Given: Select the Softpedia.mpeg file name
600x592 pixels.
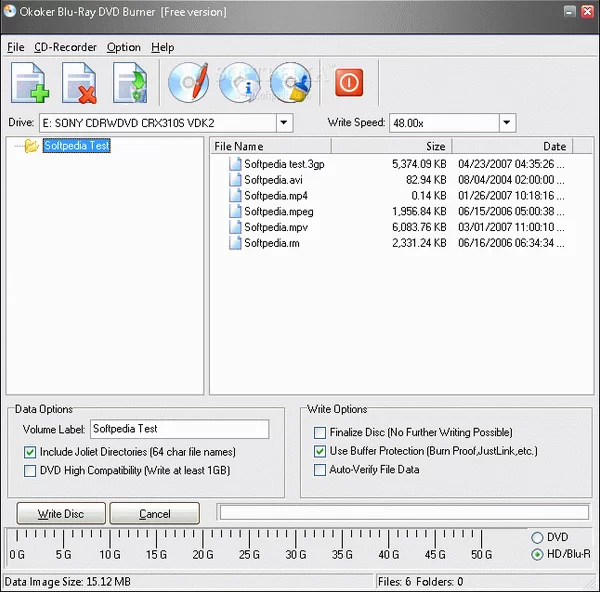Looking at the screenshot, I should pyautogui.click(x=279, y=211).
